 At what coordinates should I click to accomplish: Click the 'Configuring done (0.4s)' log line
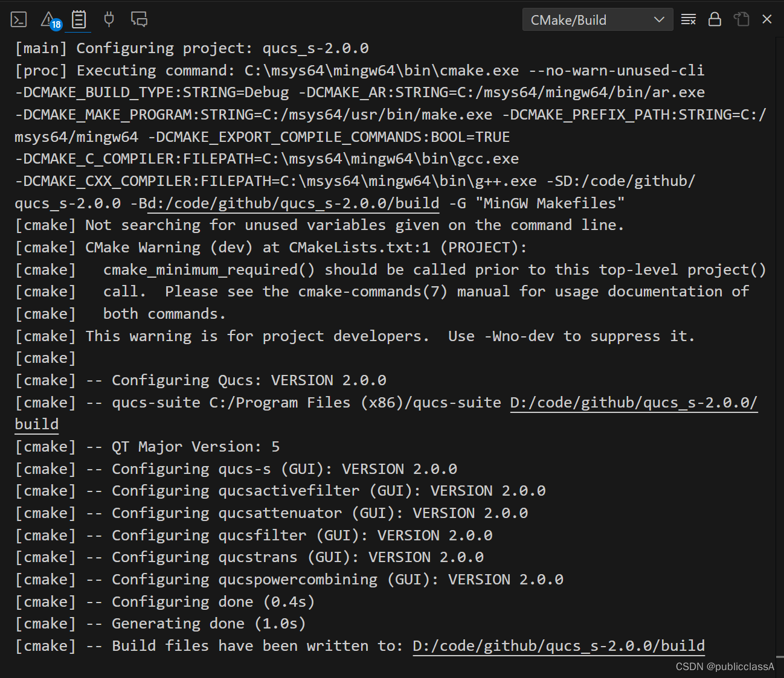coord(165,602)
